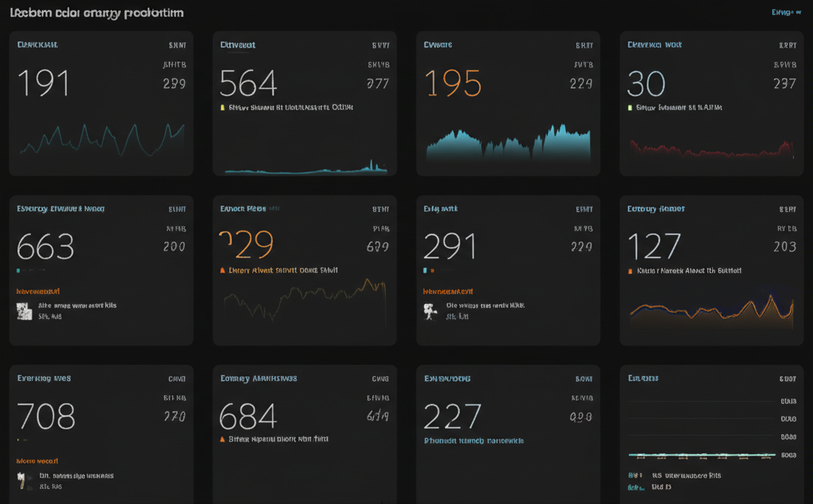Click the figure icon in the 291 card
This screenshot has width=813, height=504.
[430, 311]
